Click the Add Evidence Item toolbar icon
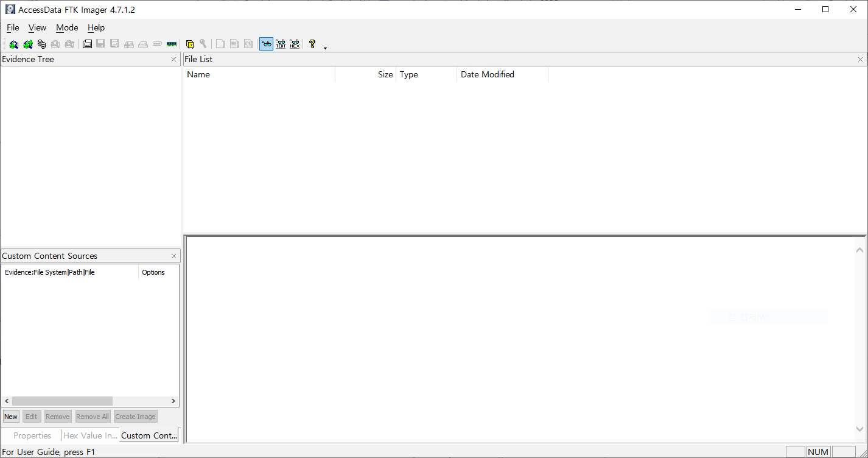The image size is (868, 458). (13, 44)
